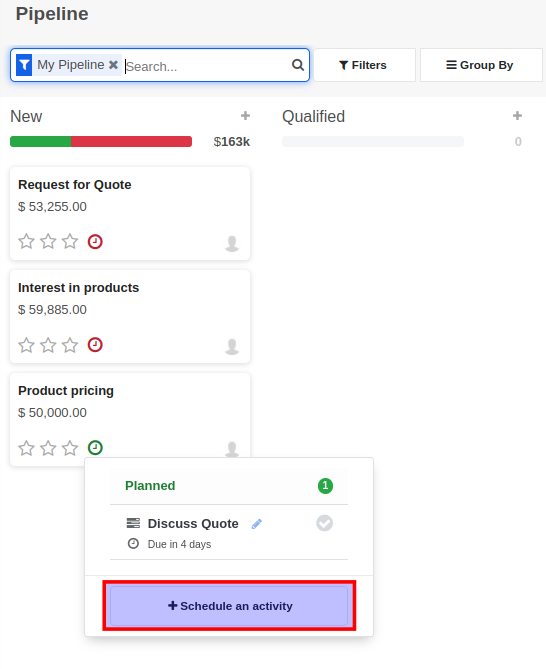Screen dimensions: 546x669
Task: Click the red overdue clock on Request for Quote
Action: point(95,241)
